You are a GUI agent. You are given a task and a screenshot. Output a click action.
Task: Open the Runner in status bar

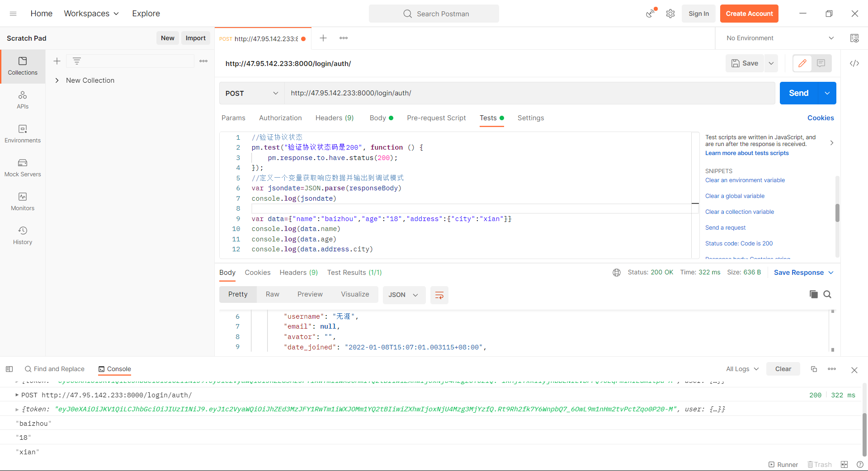783,465
